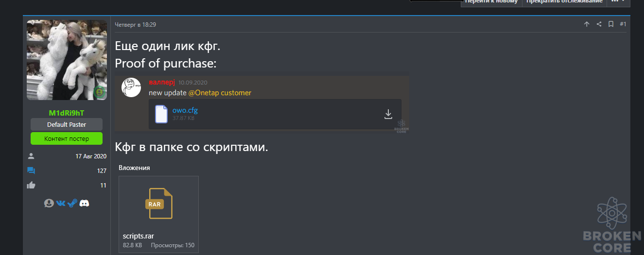Open the user's profile circle icon link

click(49, 203)
